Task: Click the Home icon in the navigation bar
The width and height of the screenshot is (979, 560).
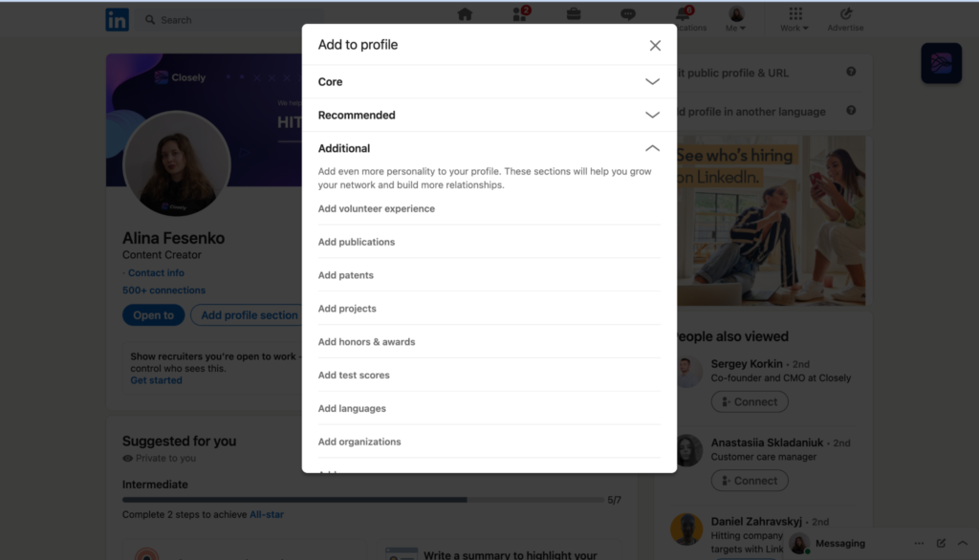Action: (x=465, y=14)
